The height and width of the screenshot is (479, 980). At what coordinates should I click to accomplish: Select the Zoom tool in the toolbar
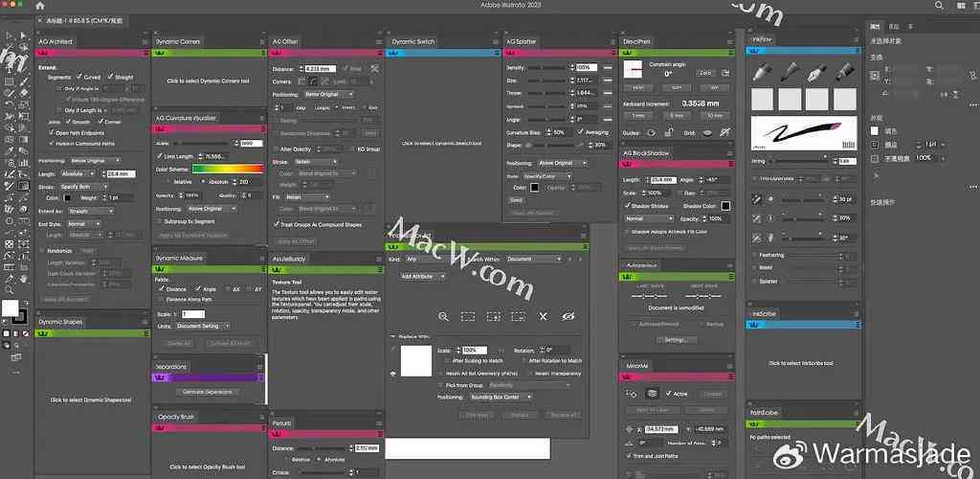click(x=10, y=290)
